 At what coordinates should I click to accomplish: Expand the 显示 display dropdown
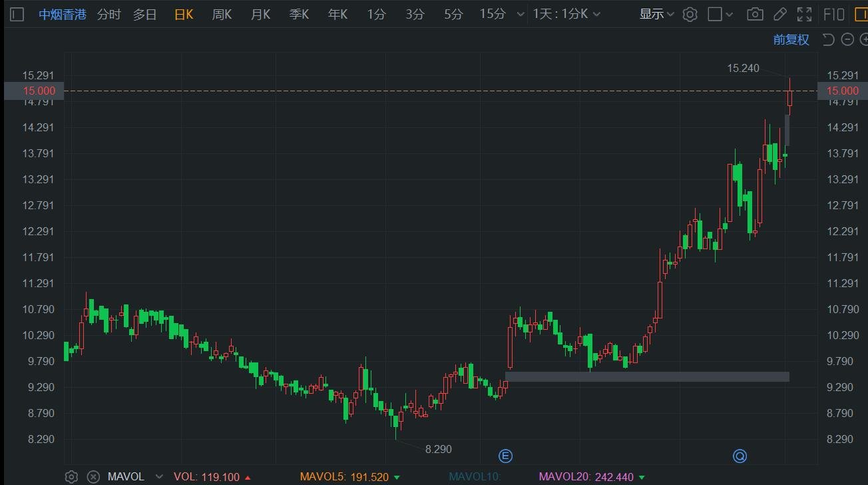[x=656, y=14]
